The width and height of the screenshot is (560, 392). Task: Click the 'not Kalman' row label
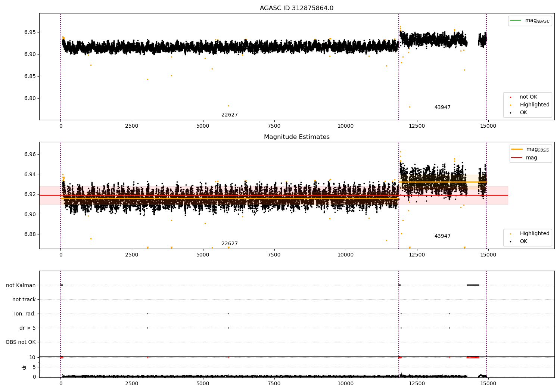(21, 285)
